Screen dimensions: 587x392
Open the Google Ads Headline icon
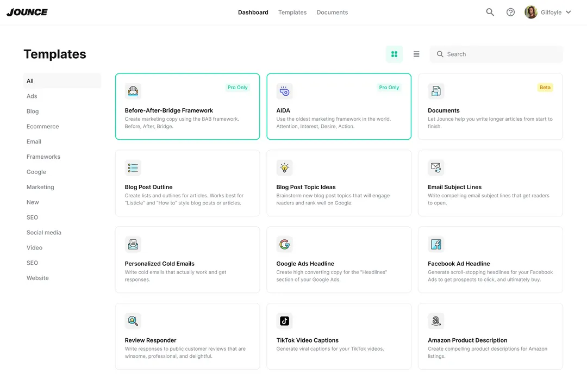tap(284, 244)
